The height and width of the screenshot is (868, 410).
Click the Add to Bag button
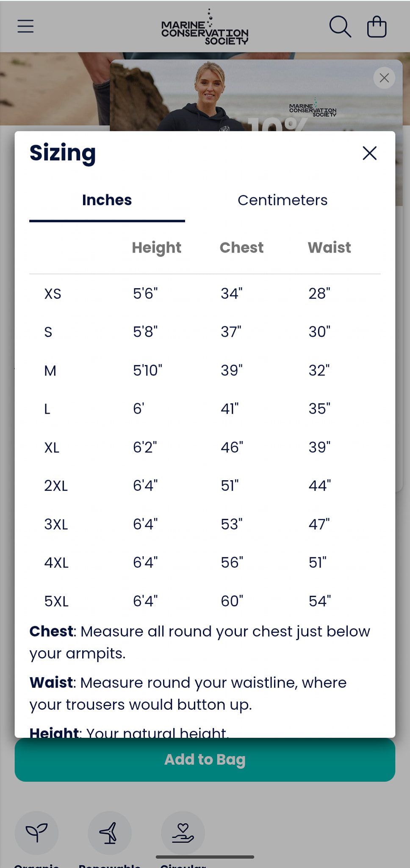pos(205,759)
